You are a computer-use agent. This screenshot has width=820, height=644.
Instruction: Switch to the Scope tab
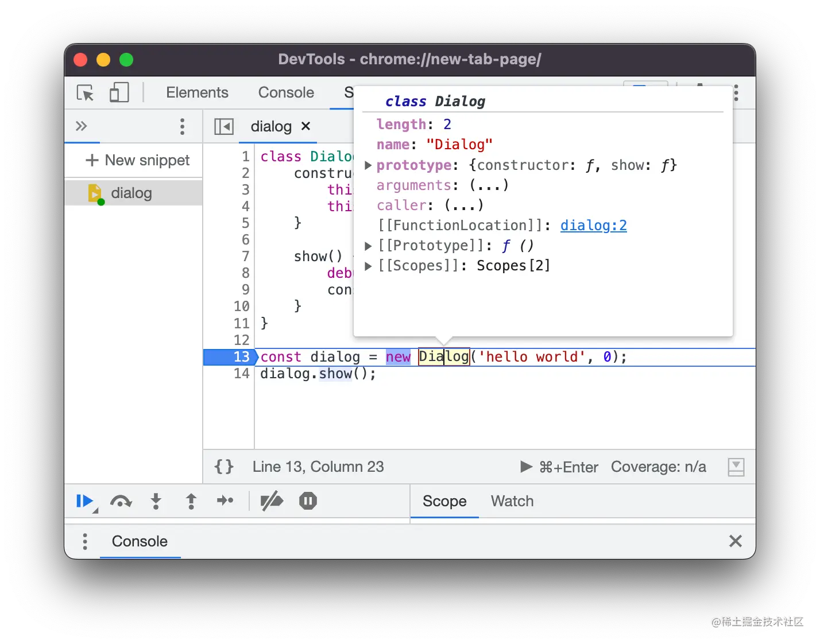click(x=444, y=501)
